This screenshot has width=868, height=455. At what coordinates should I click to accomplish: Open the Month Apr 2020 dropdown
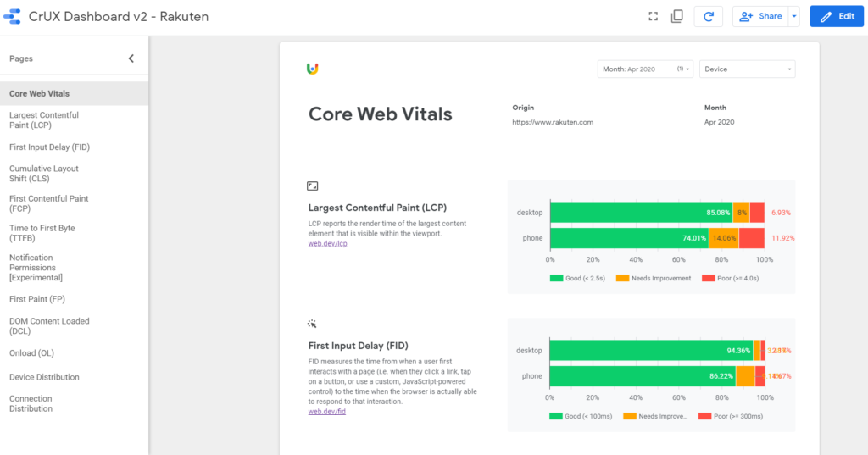645,69
